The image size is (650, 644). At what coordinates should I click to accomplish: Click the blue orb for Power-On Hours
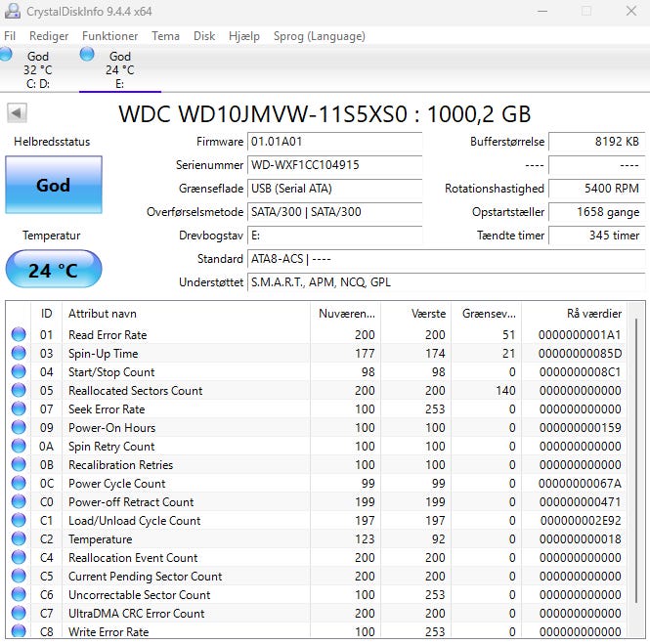click(19, 427)
